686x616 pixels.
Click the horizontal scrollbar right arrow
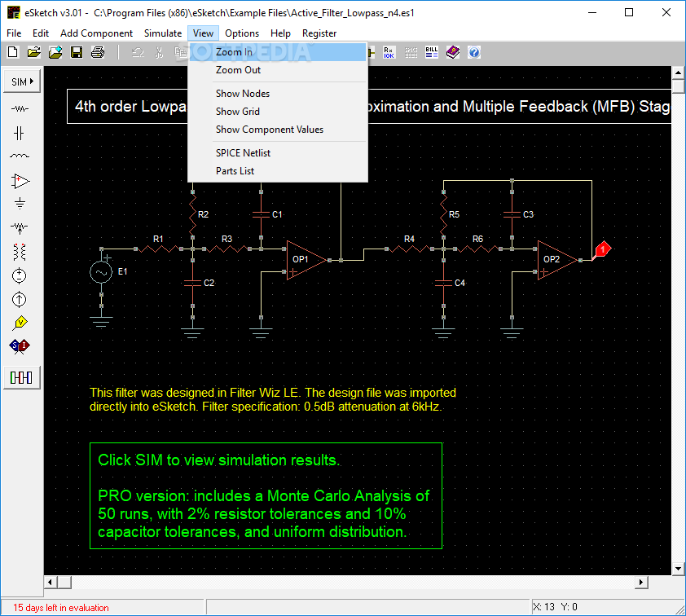coord(641,583)
